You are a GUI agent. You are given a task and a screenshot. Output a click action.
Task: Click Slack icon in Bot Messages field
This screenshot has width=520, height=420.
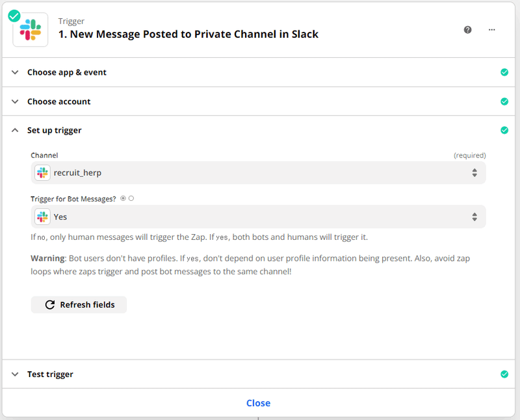[42, 217]
